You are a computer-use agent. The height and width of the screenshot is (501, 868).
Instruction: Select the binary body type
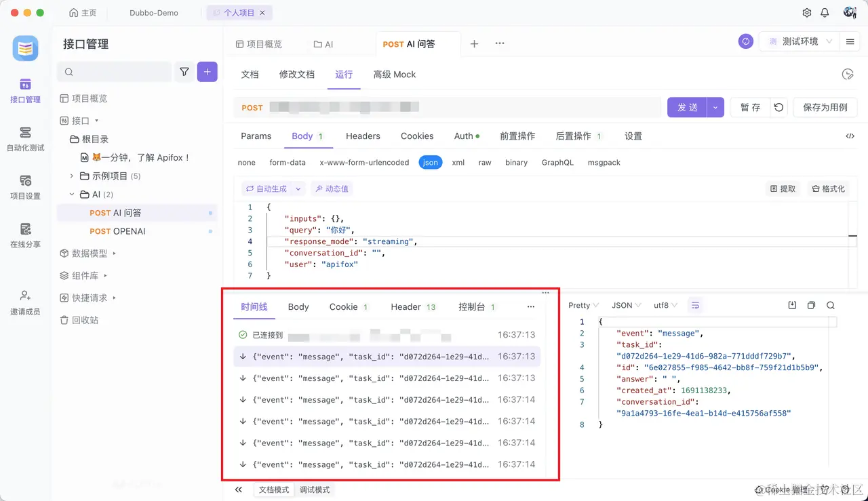pos(517,163)
